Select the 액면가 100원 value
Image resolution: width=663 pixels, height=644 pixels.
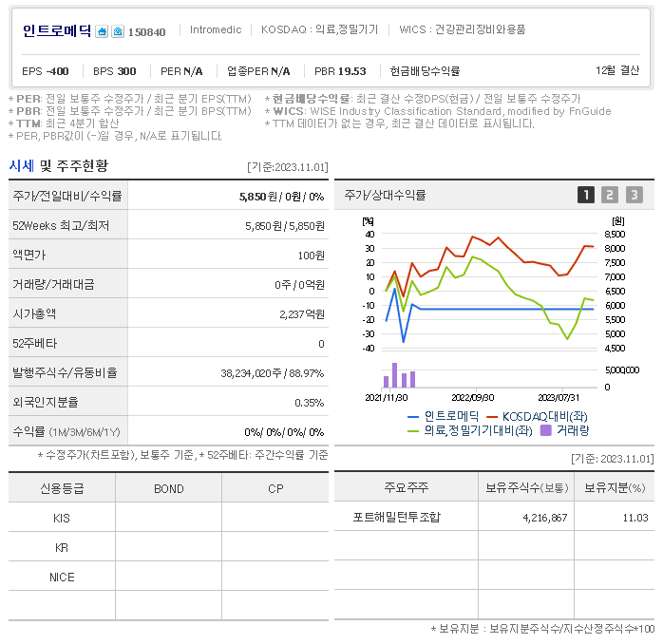pos(312,256)
